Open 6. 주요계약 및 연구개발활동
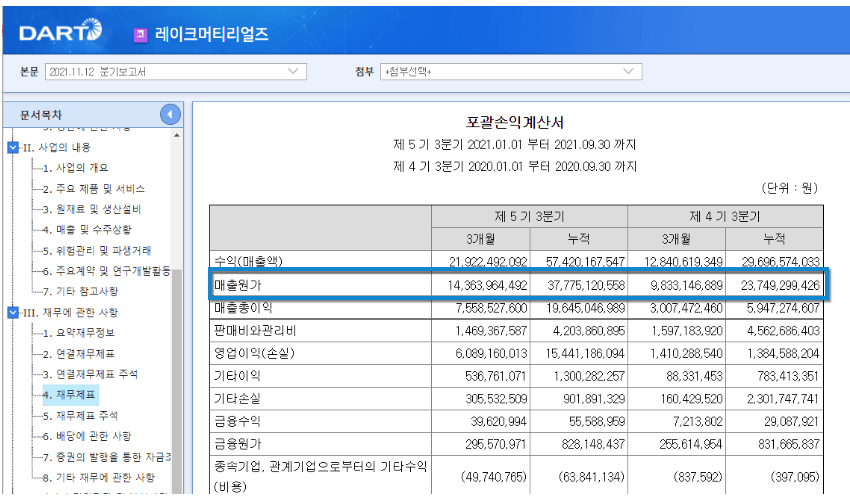 [x=106, y=271]
